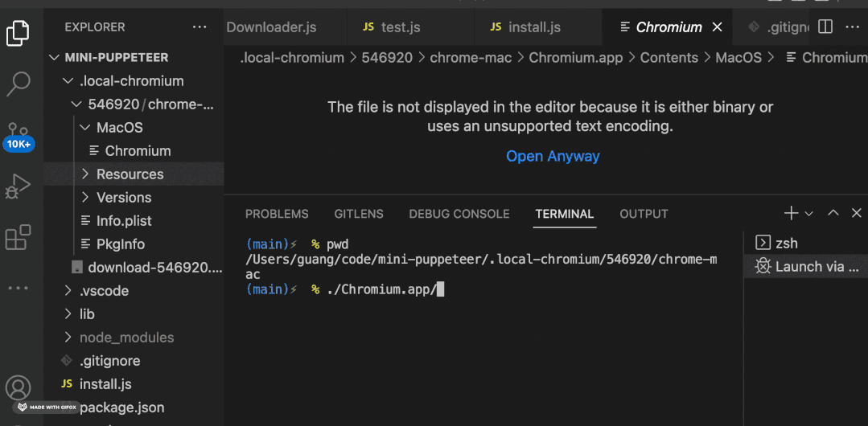Click the EXPLORER sidebar title
The height and width of the screenshot is (426, 868).
coord(95,27)
